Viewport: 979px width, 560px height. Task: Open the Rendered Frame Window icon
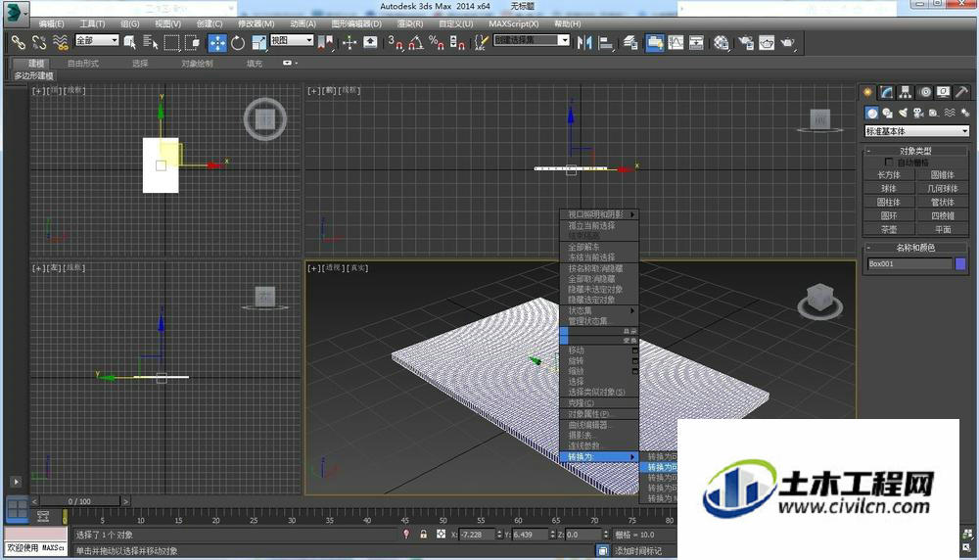coord(767,42)
